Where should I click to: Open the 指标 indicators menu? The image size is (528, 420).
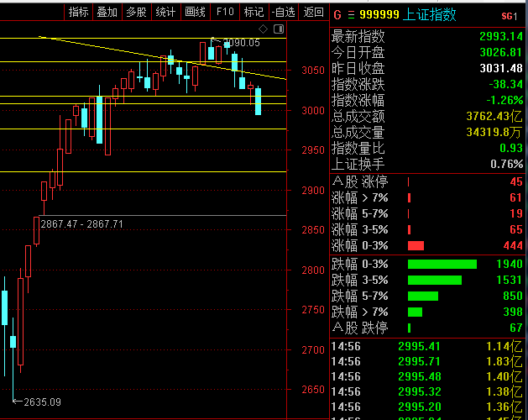(x=78, y=12)
